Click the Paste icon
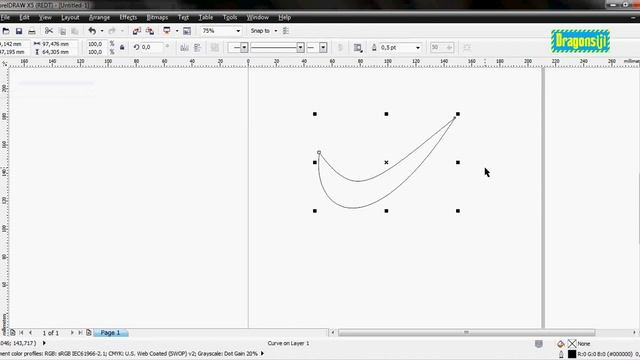640x360 pixels. (x=75, y=31)
